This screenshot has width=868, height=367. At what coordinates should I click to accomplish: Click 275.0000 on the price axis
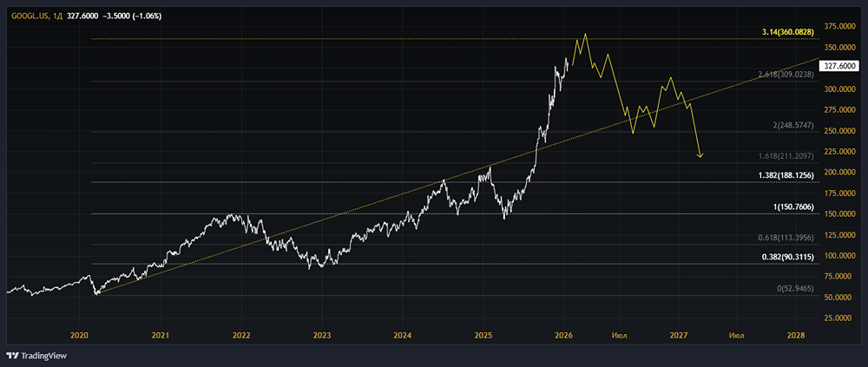[x=838, y=110]
